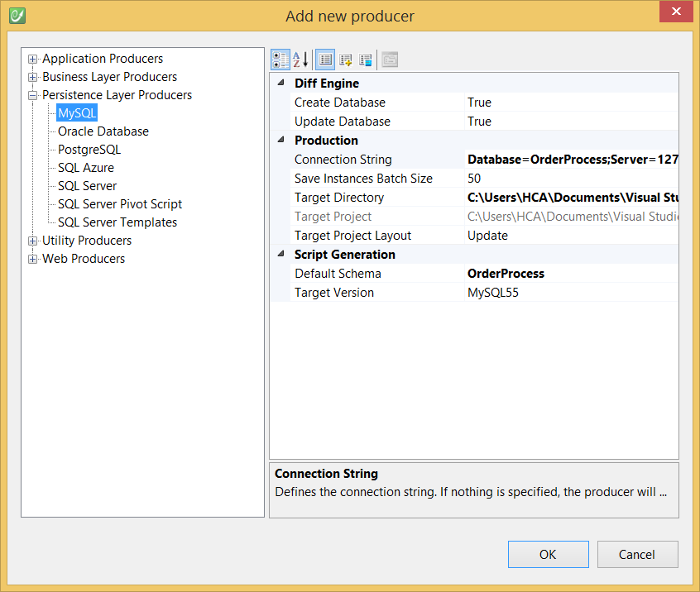Sort properties alphabetically with A-Z icon

coord(300,60)
